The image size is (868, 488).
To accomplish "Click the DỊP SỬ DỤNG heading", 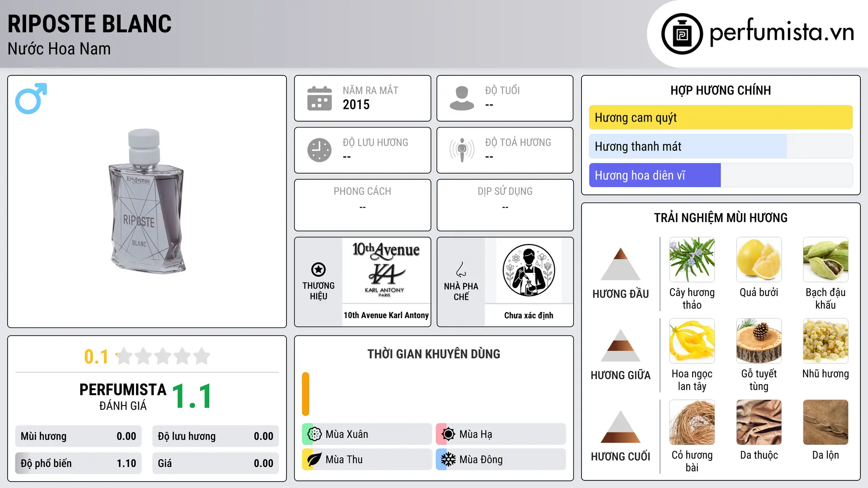I will (x=505, y=191).
